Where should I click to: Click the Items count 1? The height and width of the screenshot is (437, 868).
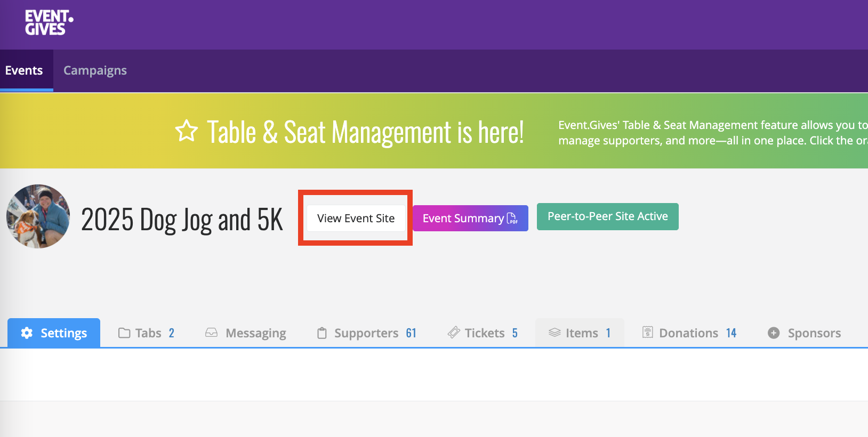pos(608,333)
